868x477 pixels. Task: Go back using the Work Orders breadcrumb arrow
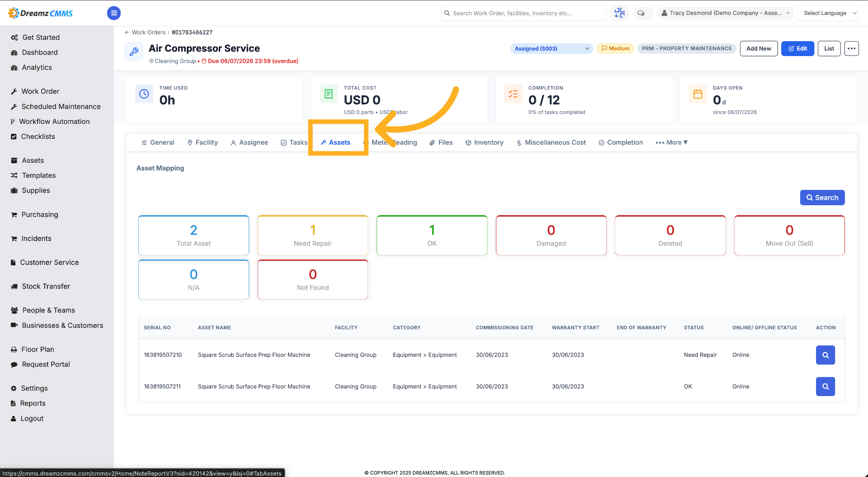point(127,33)
